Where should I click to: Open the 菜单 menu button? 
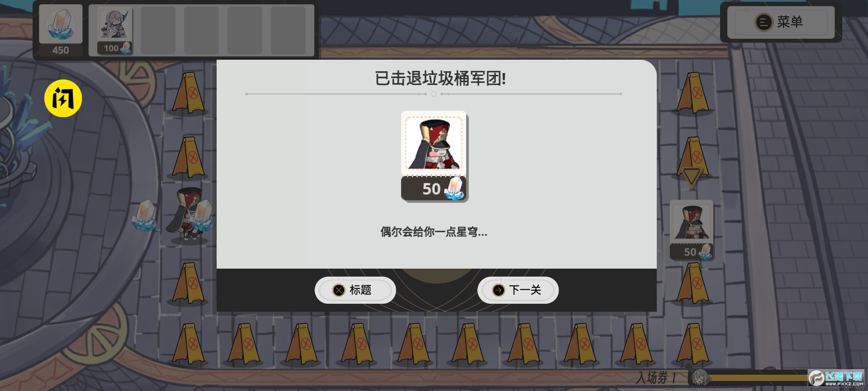click(x=781, y=22)
